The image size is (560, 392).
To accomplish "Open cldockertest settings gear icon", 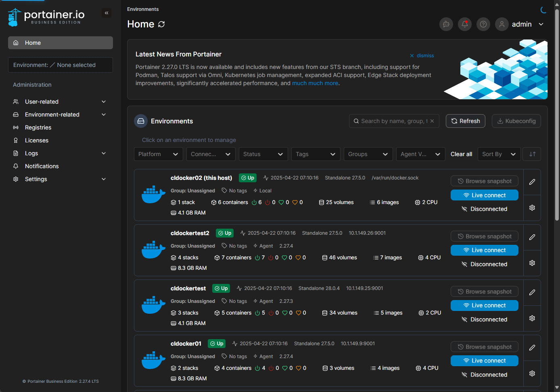I will pyautogui.click(x=532, y=318).
